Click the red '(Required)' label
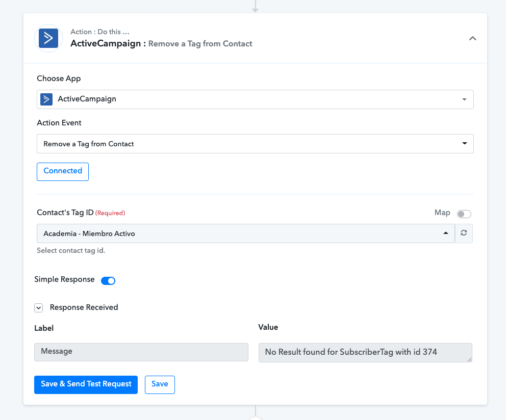 coord(110,213)
